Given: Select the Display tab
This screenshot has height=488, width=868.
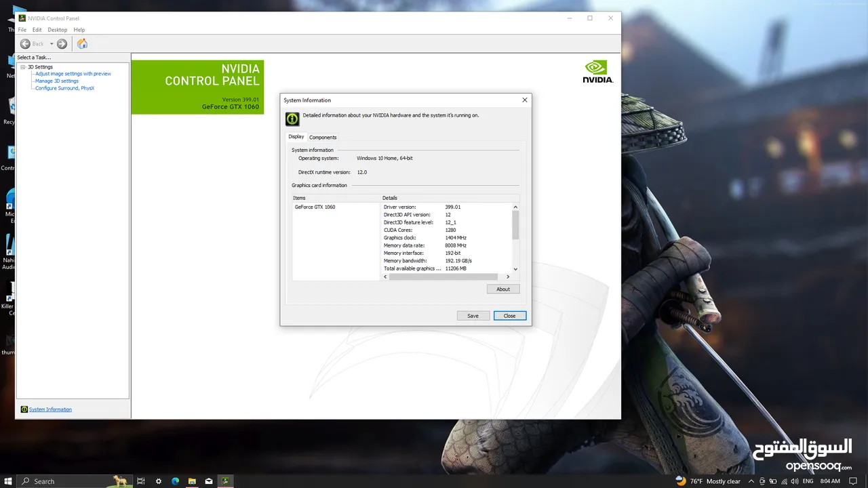Looking at the screenshot, I should [x=296, y=136].
